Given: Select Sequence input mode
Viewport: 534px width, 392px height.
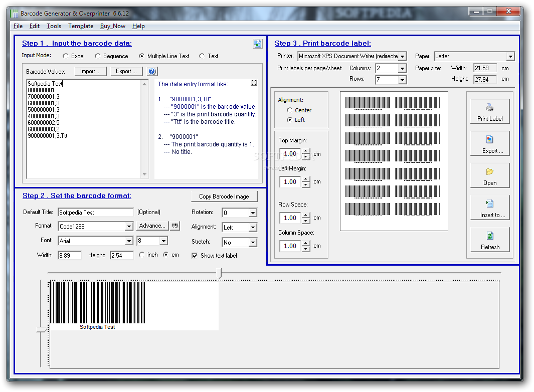Looking at the screenshot, I should click(x=97, y=56).
